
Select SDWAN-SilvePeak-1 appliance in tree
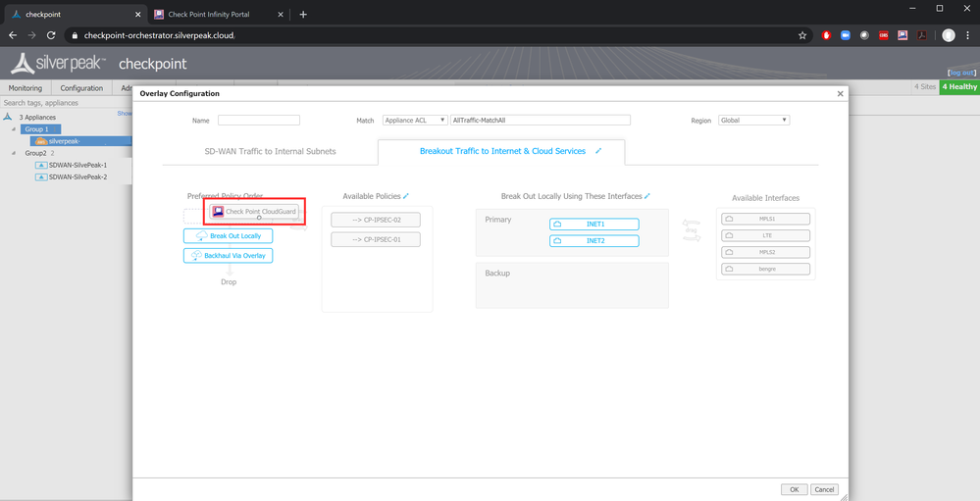click(x=77, y=165)
